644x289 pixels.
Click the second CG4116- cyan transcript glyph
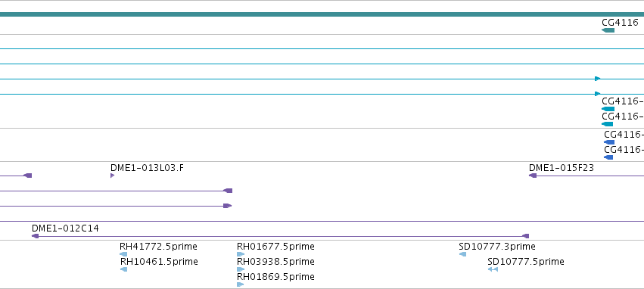coord(607,124)
